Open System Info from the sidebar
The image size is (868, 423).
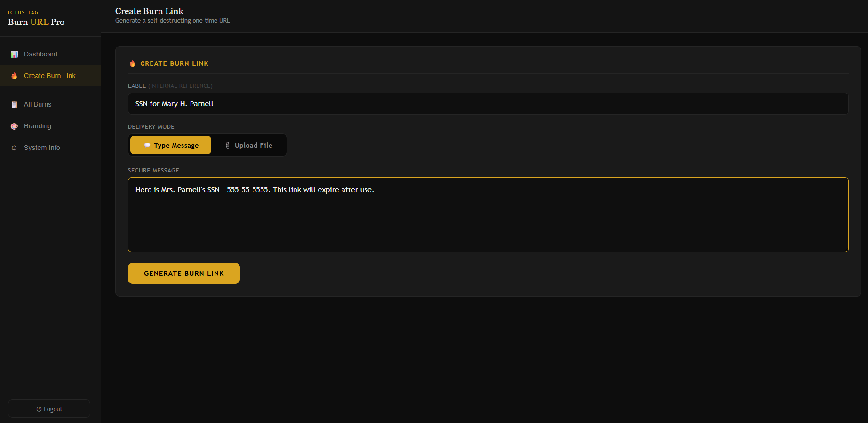pyautogui.click(x=42, y=148)
